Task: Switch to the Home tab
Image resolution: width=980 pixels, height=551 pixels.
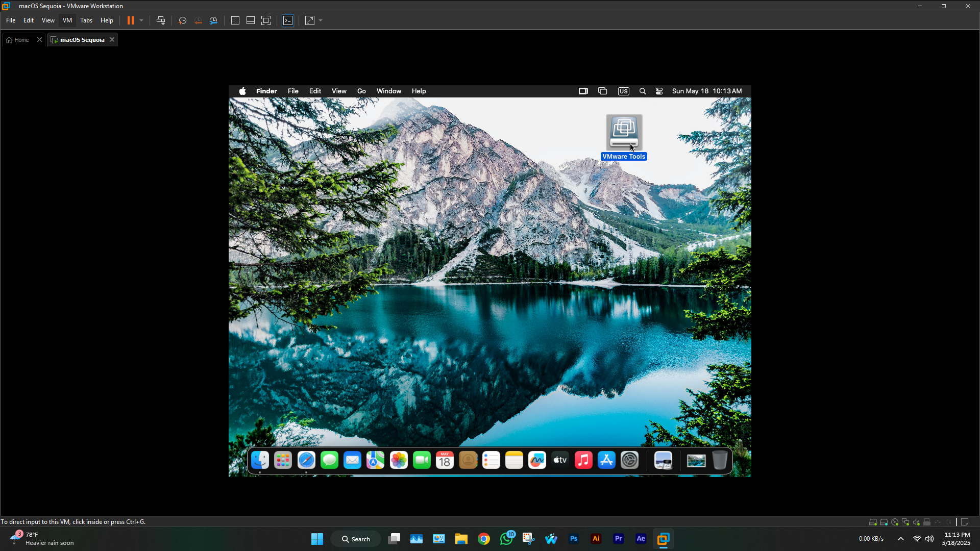Action: point(21,40)
